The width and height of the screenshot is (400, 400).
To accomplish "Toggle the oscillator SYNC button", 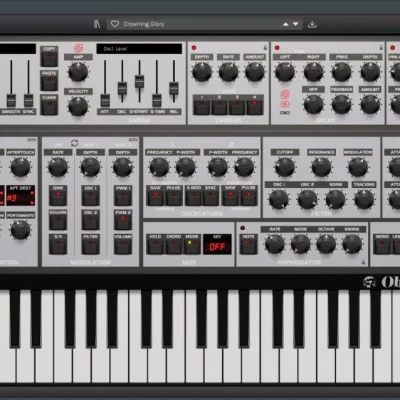I will tap(211, 196).
